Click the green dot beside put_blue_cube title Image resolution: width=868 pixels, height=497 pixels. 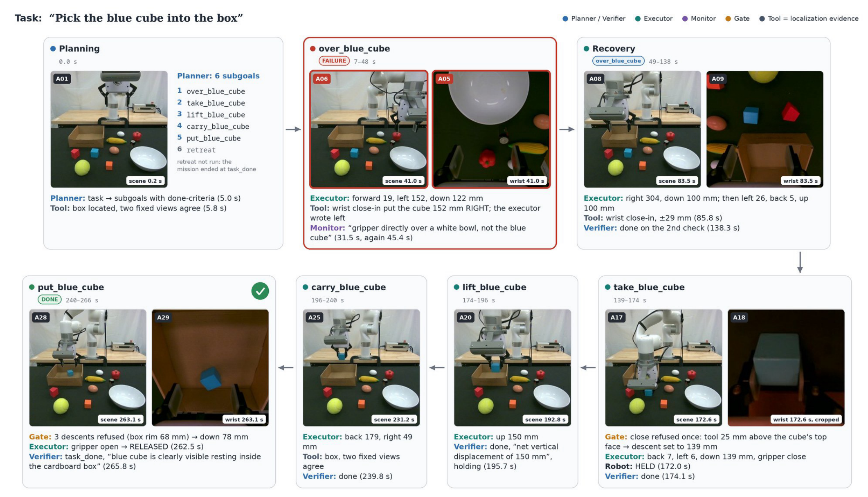[31, 287]
